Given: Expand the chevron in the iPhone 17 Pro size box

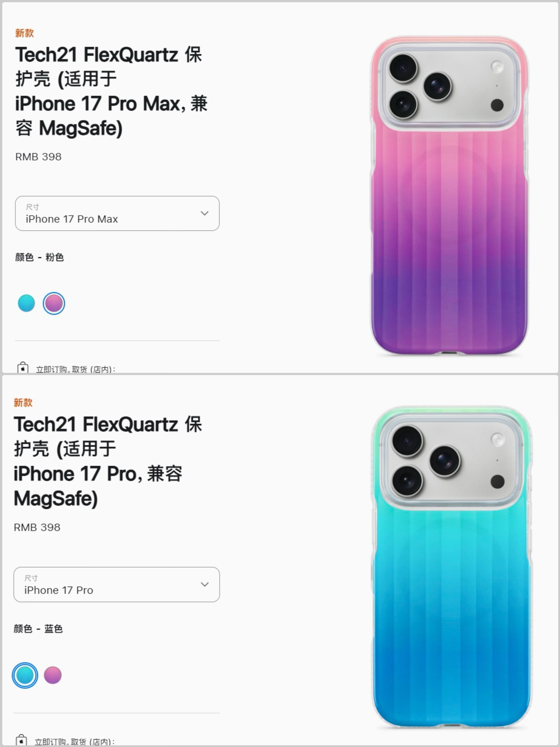Looking at the screenshot, I should click(205, 584).
